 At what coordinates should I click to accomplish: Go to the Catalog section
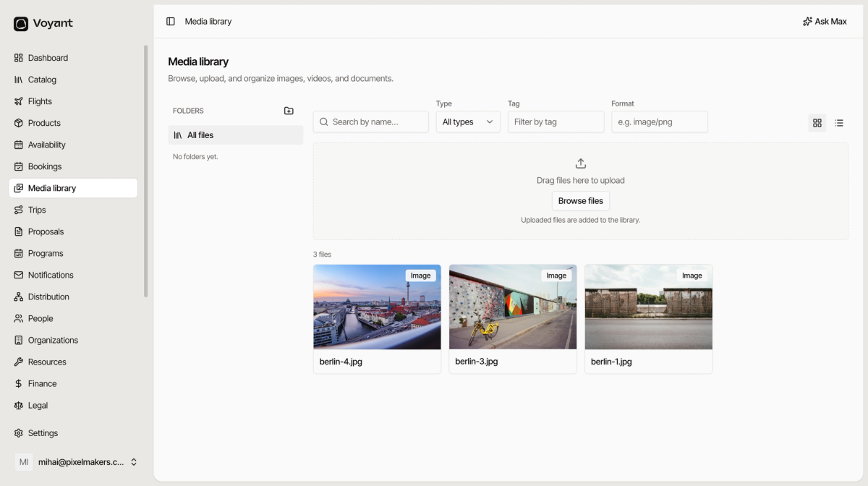(42, 80)
